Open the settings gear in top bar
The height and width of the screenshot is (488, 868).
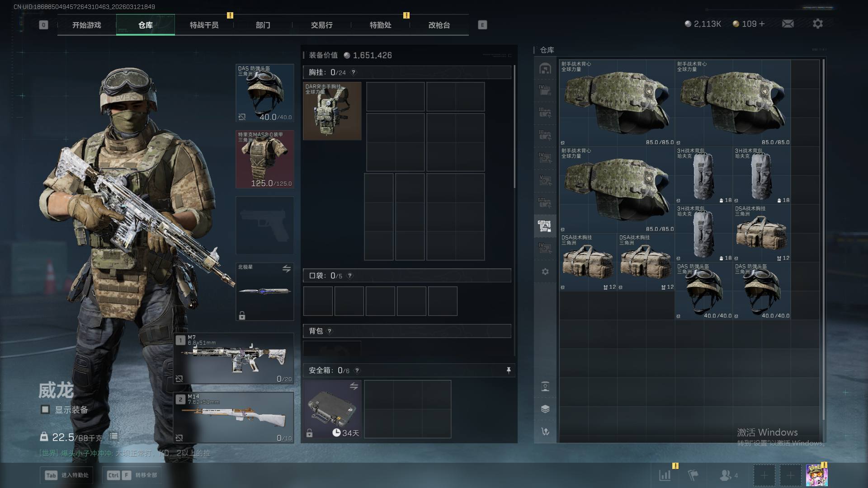tap(817, 23)
